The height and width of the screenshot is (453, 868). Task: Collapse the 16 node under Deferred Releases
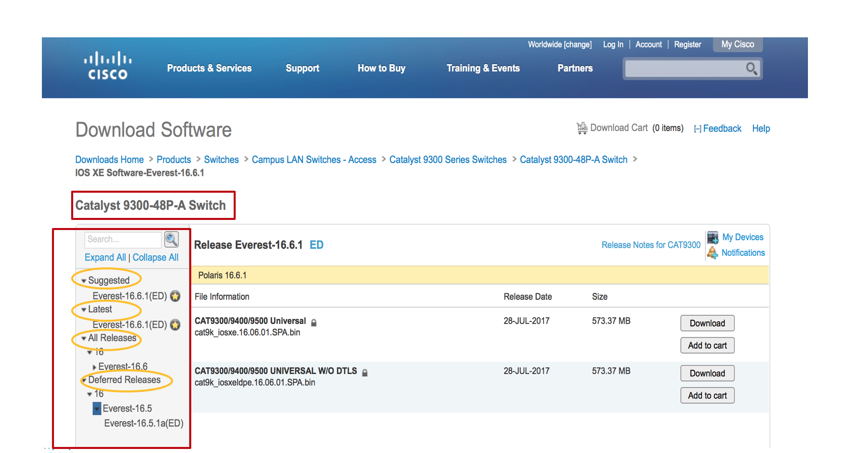click(x=89, y=394)
